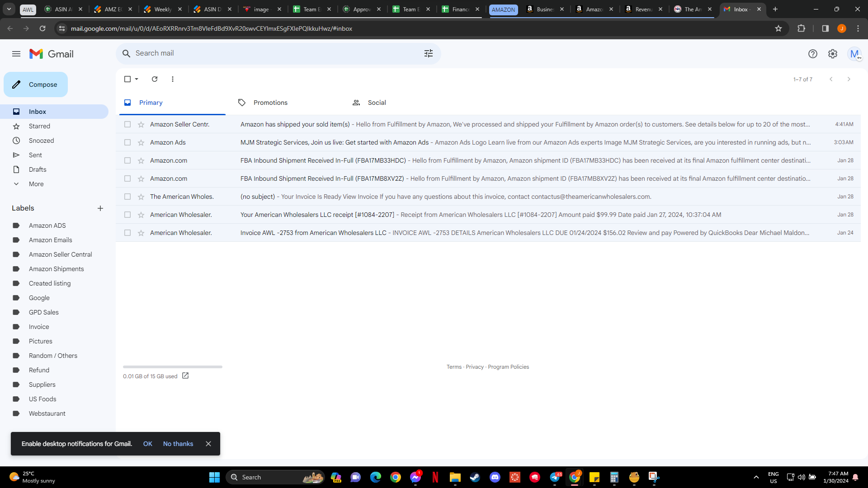Screen dimensions: 868x488
Task: Open the Terms link
Action: (x=454, y=367)
